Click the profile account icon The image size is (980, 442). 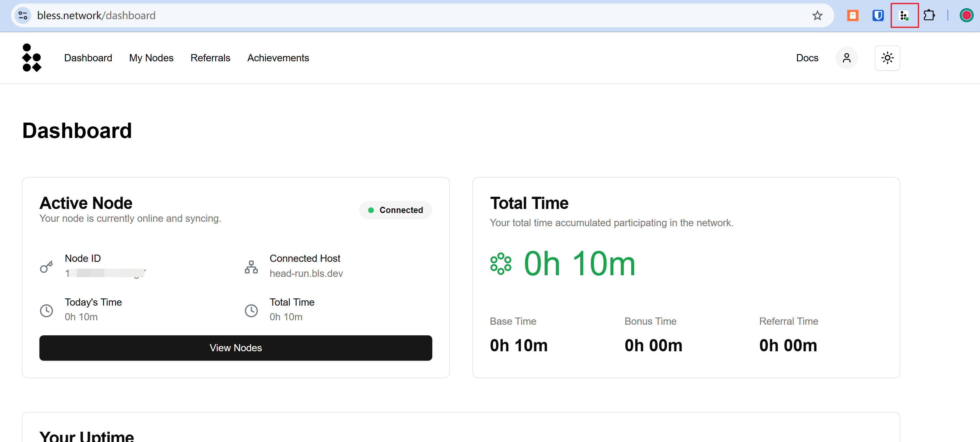[x=847, y=58]
